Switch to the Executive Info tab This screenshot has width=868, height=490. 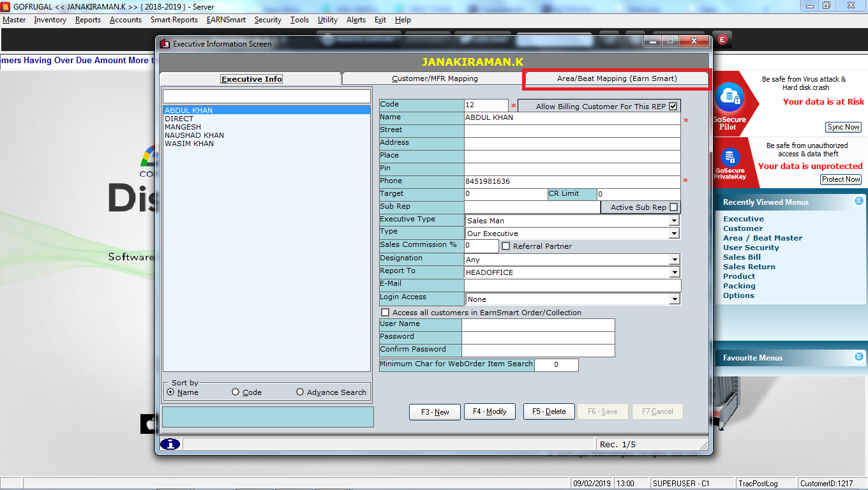click(251, 79)
